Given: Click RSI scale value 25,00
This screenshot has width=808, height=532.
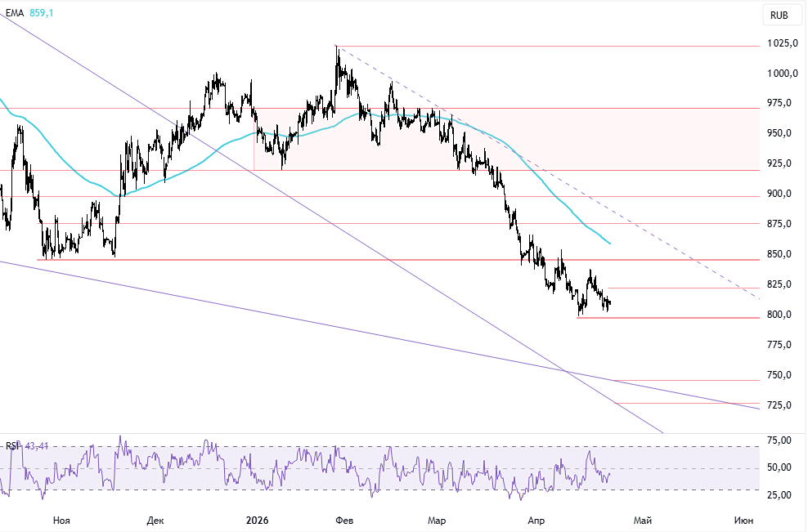Looking at the screenshot, I should tap(779, 495).
